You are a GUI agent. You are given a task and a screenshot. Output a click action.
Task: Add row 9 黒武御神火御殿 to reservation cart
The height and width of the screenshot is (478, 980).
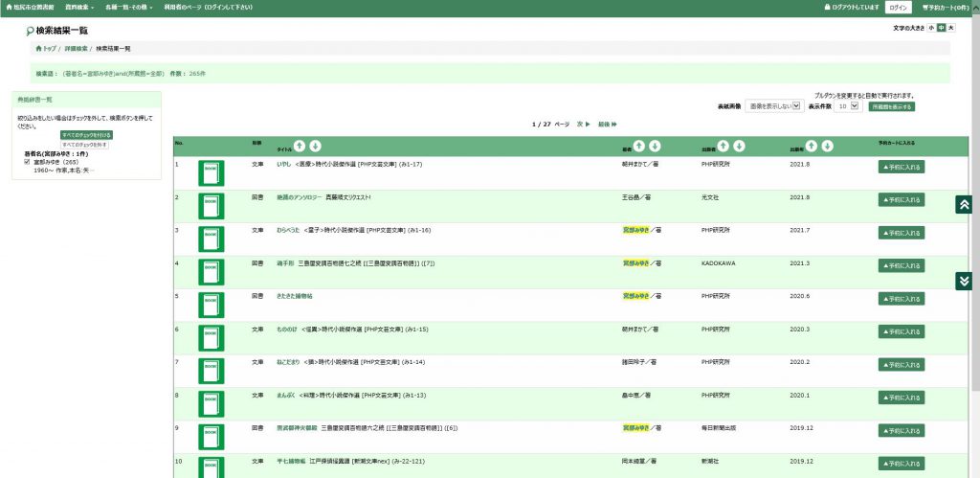pyautogui.click(x=902, y=430)
